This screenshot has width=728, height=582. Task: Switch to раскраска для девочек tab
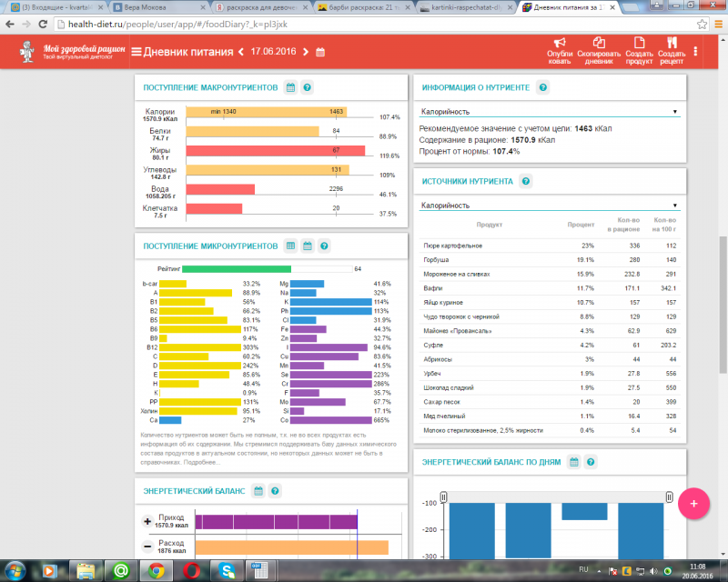point(262,7)
